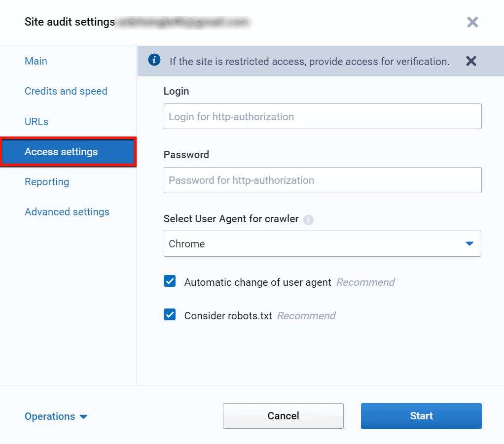Enable Automatic change of user agent

point(170,281)
